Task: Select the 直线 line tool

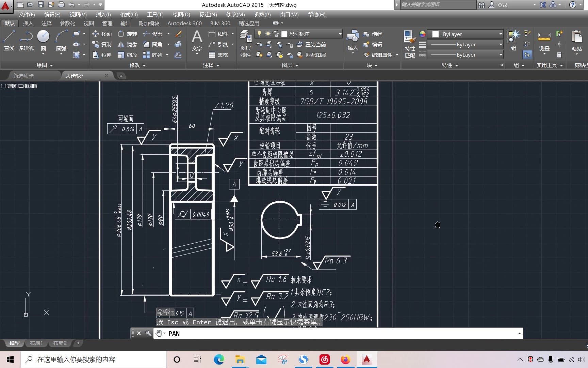Action: point(9,40)
